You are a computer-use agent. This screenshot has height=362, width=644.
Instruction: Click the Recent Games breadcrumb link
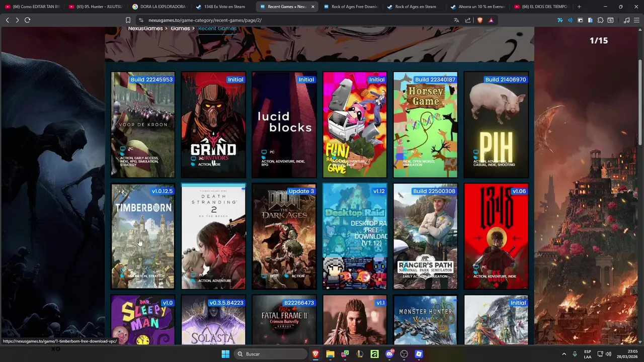(217, 29)
